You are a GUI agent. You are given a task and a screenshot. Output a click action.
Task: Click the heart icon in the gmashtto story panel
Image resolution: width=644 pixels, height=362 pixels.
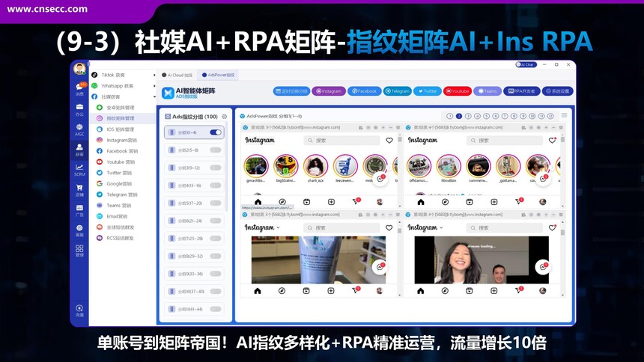point(389,141)
